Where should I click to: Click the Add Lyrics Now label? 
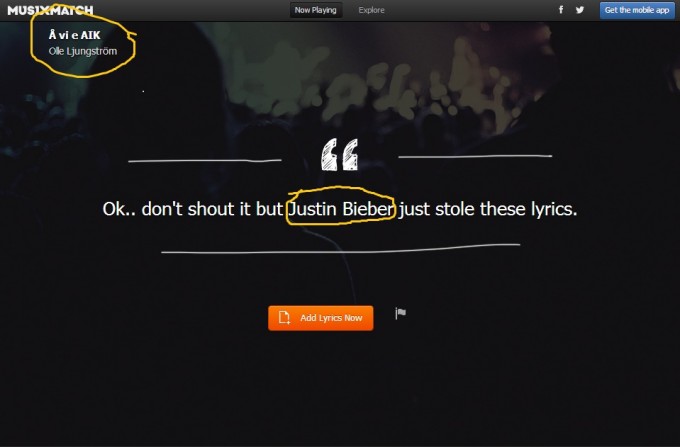pos(331,318)
